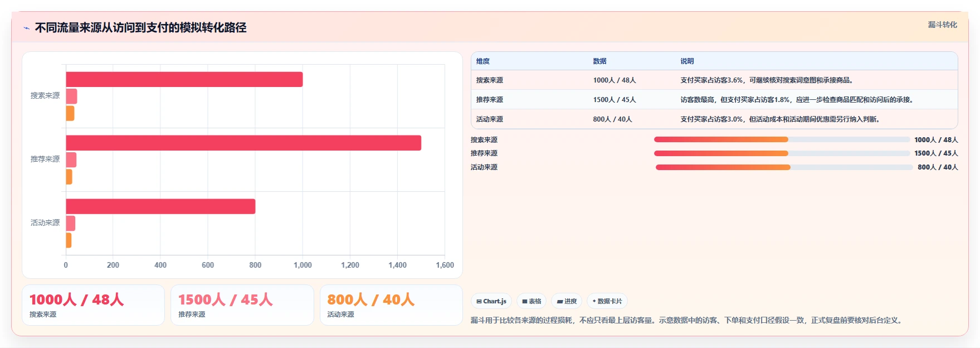Click the note starting 支付买家占访客3.6%
This screenshot has height=348, width=980.
(768, 80)
